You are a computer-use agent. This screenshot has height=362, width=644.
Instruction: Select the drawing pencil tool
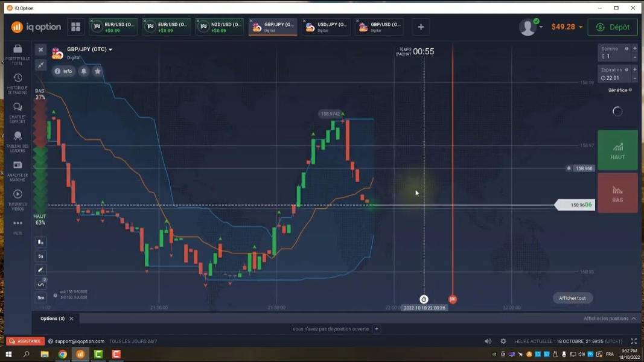(x=40, y=270)
